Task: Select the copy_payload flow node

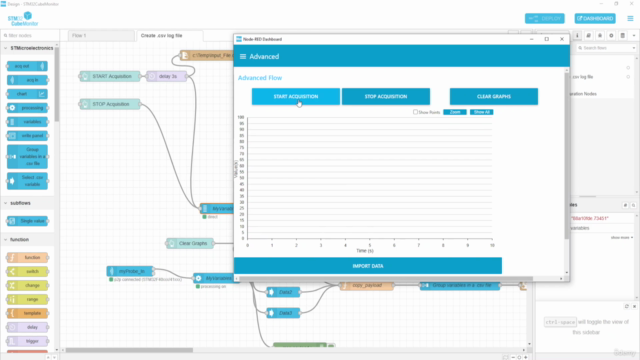Action: coord(367,285)
